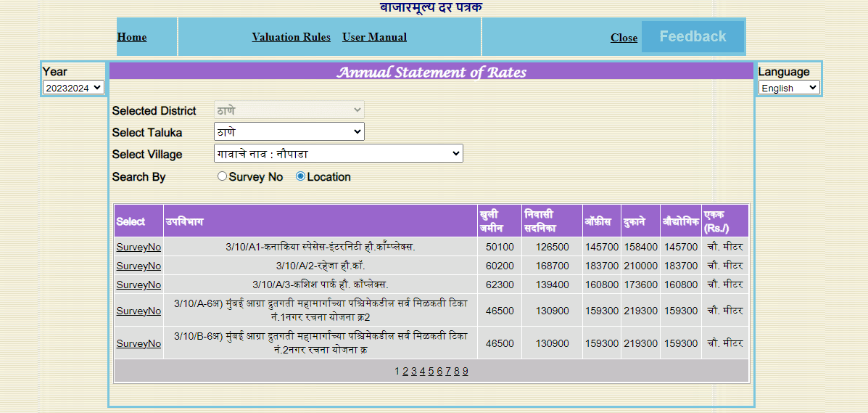This screenshot has width=868, height=413.
Task: Click open land value 50100
Action: [x=500, y=247]
